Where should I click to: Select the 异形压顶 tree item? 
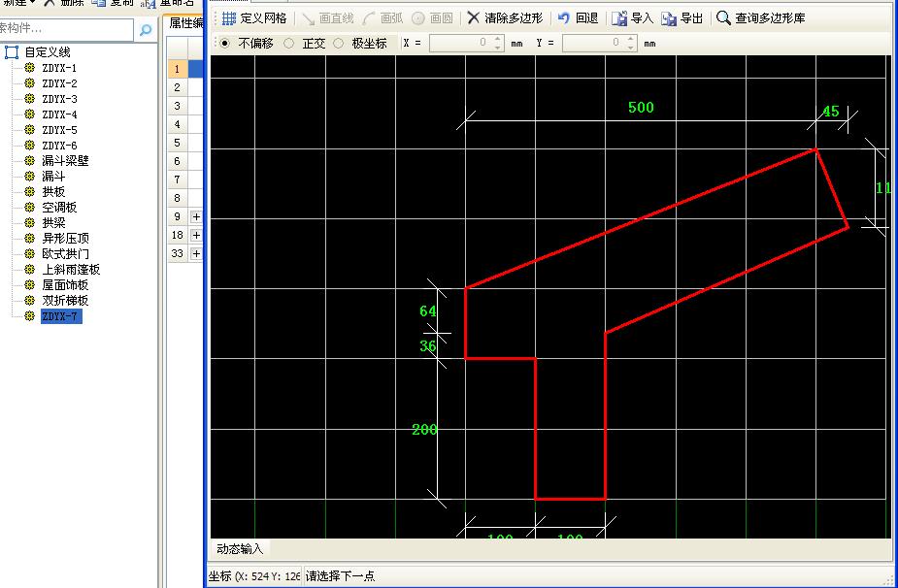click(65, 238)
